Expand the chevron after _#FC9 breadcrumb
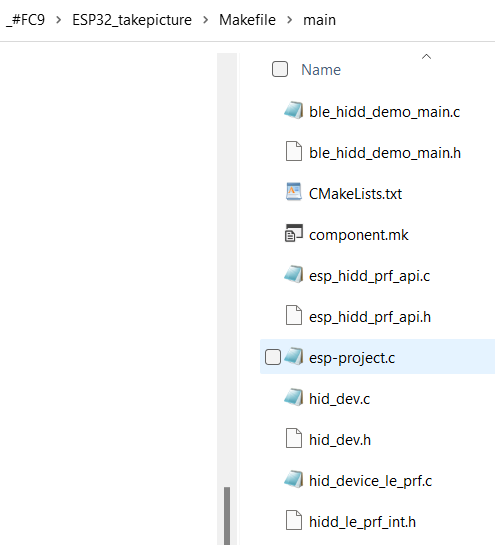 [58, 20]
